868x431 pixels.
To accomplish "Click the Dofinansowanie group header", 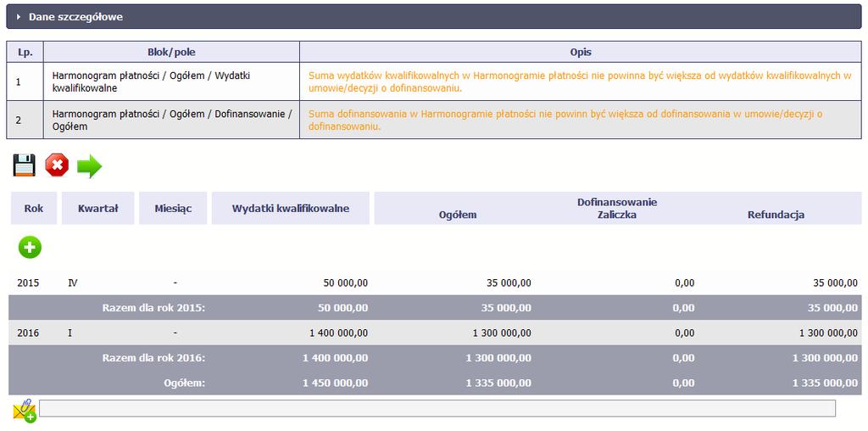I will point(617,202).
